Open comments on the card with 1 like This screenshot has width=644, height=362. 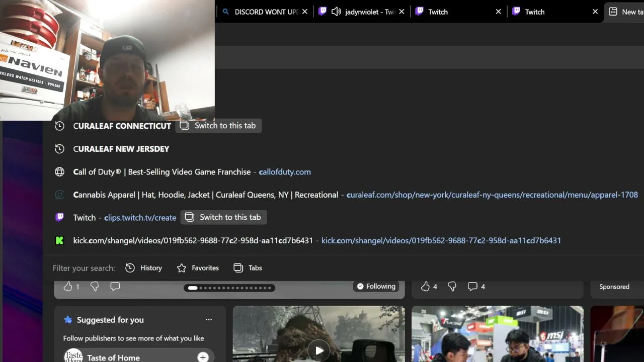coord(115,287)
